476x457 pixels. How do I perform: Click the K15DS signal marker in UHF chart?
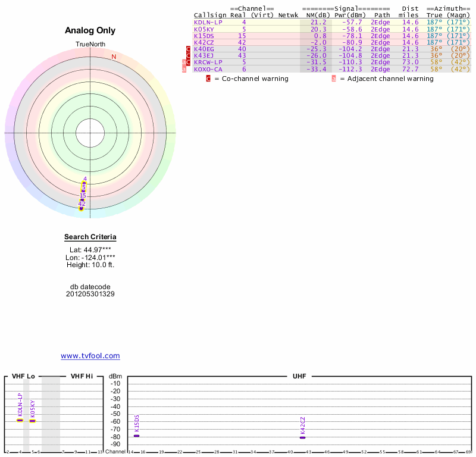coord(136,436)
